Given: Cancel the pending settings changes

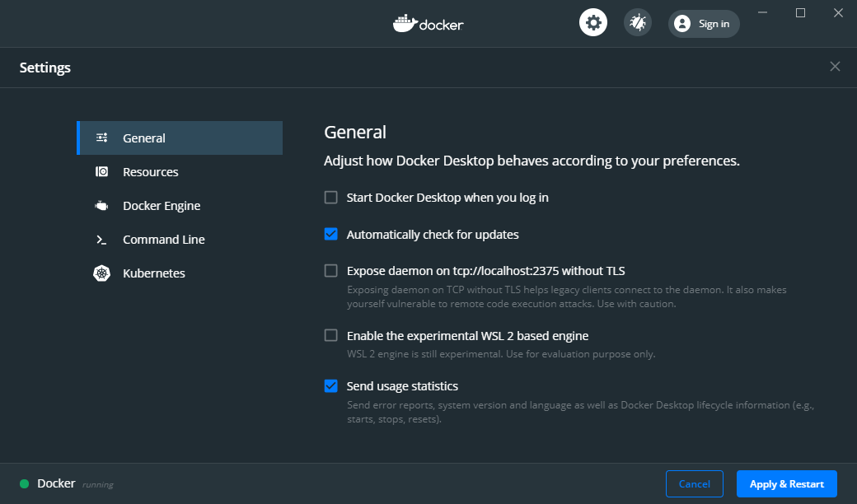Looking at the screenshot, I should 694,483.
